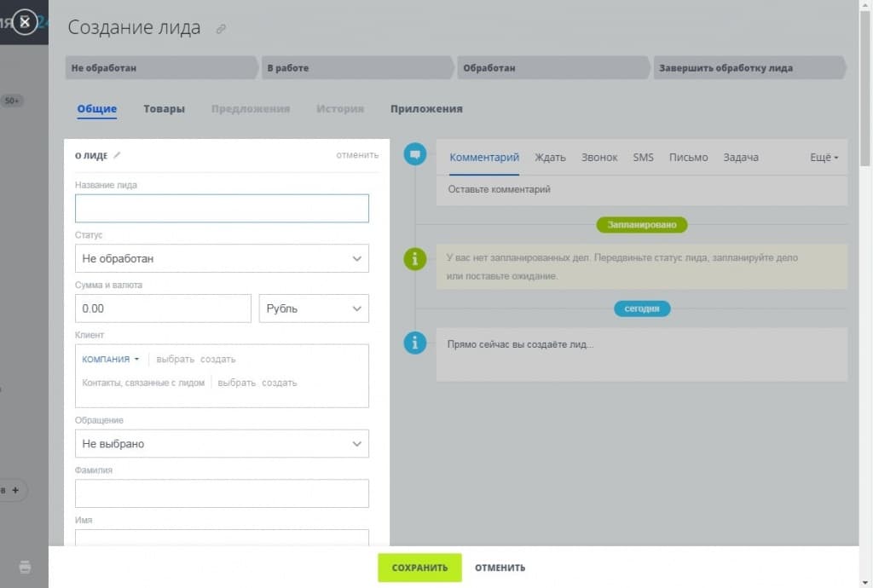The image size is (873, 588).
Task: Set lead stage to В работе
Action: (356, 68)
